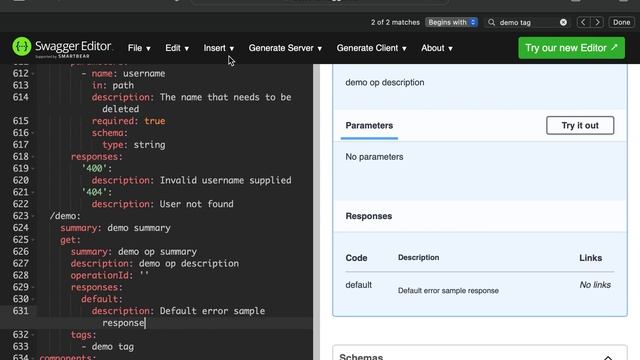Go to previous search match arrow
640x360 pixels.
(x=583, y=22)
